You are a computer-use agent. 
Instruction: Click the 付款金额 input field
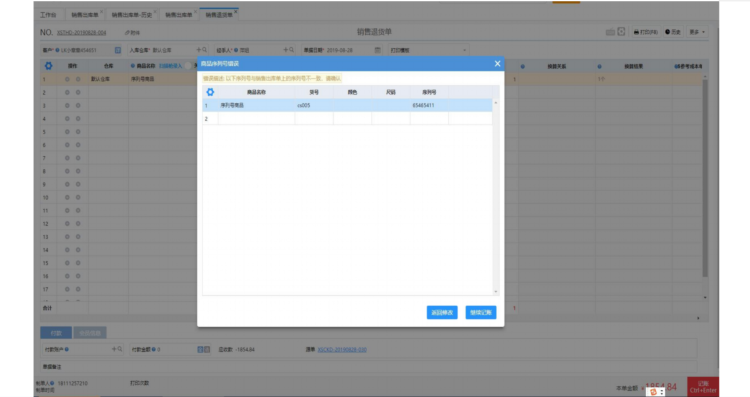coord(176,350)
